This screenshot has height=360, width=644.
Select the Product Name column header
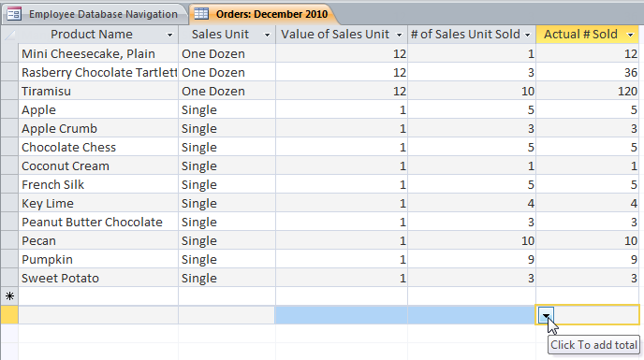tap(98, 35)
